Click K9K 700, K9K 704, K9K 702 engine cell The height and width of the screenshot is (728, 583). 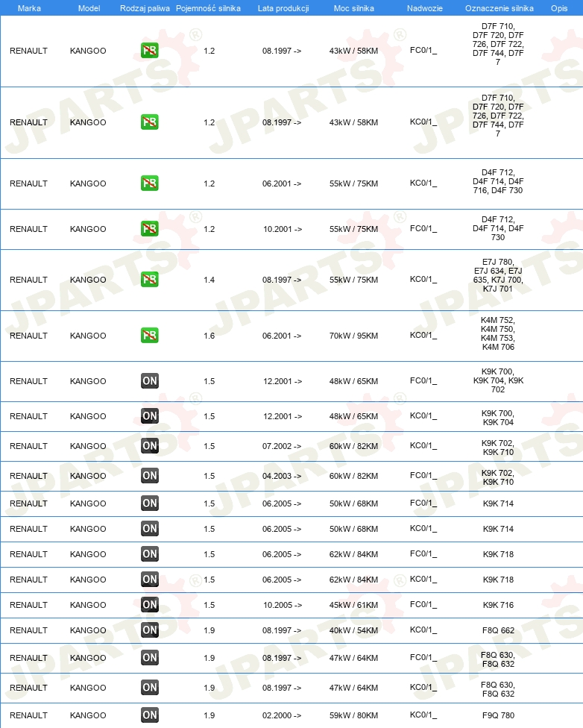498,380
